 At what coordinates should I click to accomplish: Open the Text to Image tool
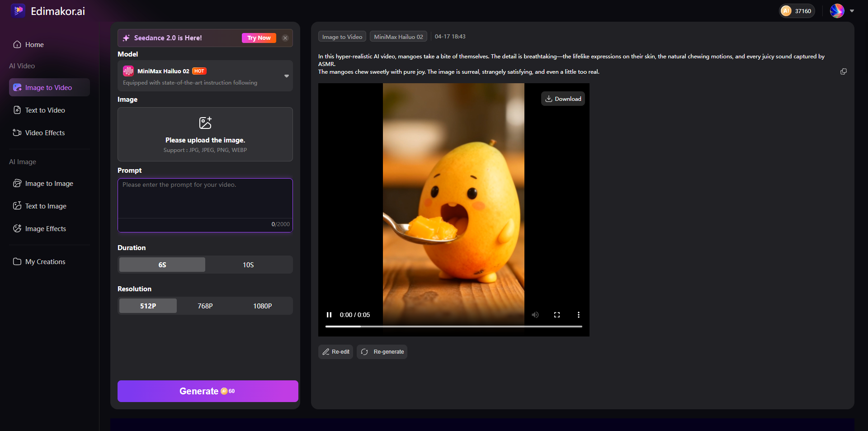45,206
